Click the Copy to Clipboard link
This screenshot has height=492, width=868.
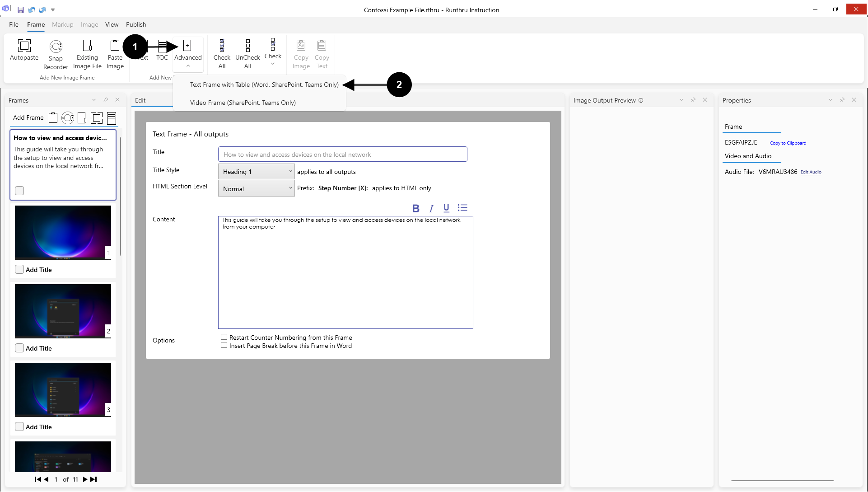(788, 143)
